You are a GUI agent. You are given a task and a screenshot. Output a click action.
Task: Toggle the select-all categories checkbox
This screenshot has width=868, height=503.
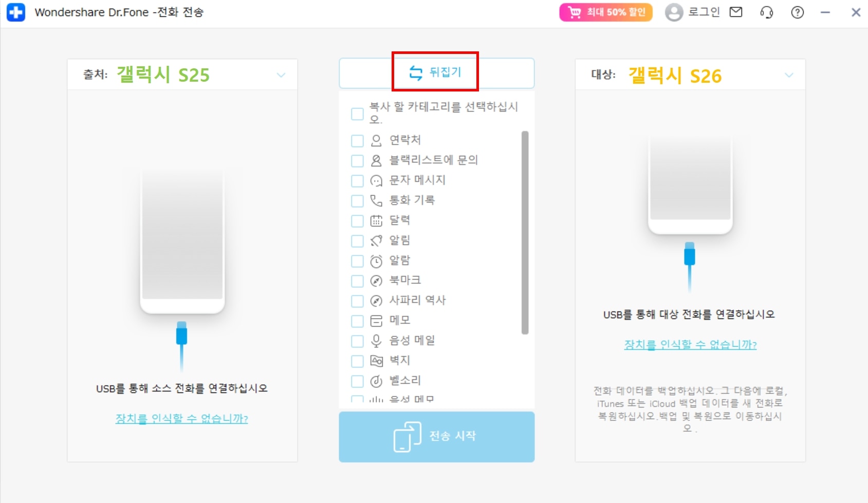[x=357, y=114]
